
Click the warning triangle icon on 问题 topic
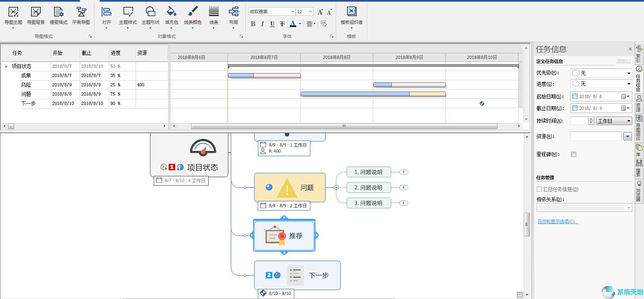point(287,188)
